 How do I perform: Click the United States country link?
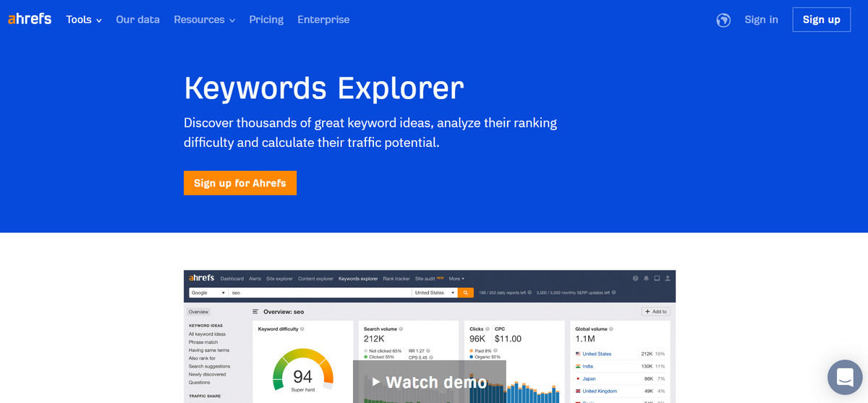pos(597,354)
